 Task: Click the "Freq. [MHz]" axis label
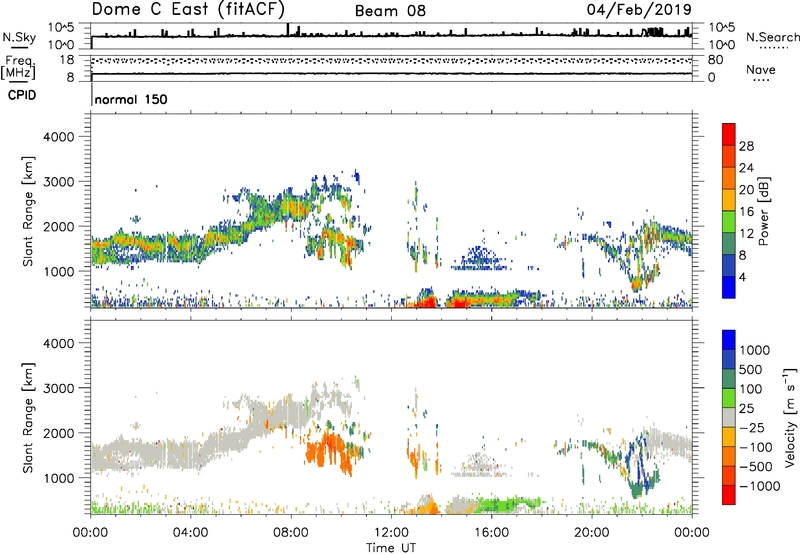(18, 67)
